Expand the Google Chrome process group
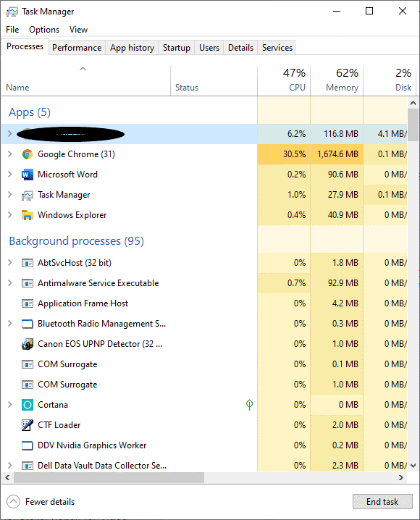The height and width of the screenshot is (520, 420). [x=10, y=154]
